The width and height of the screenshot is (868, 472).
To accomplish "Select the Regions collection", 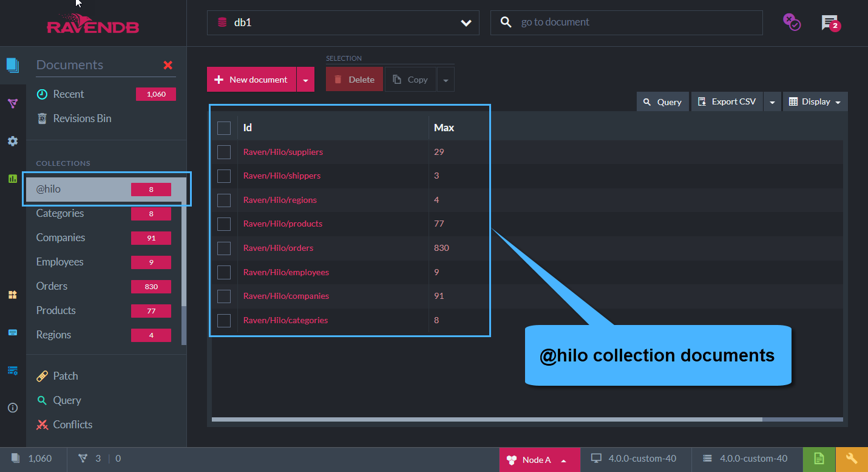I will [104, 335].
